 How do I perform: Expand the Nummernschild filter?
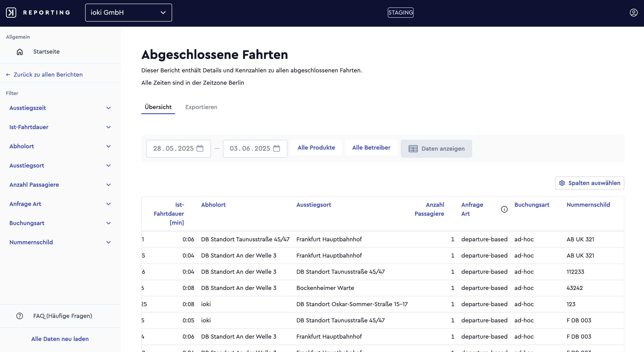click(x=60, y=242)
